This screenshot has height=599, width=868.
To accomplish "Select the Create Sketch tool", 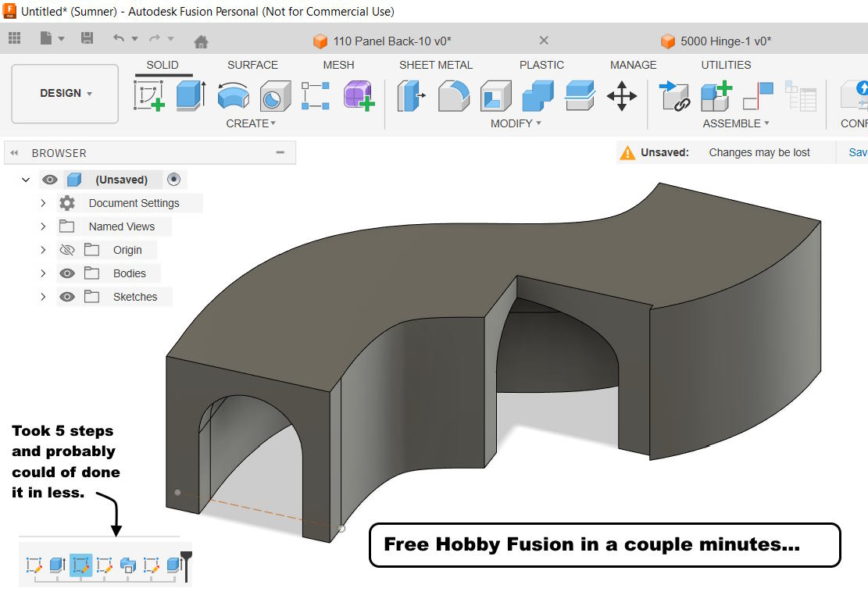I will [x=149, y=96].
